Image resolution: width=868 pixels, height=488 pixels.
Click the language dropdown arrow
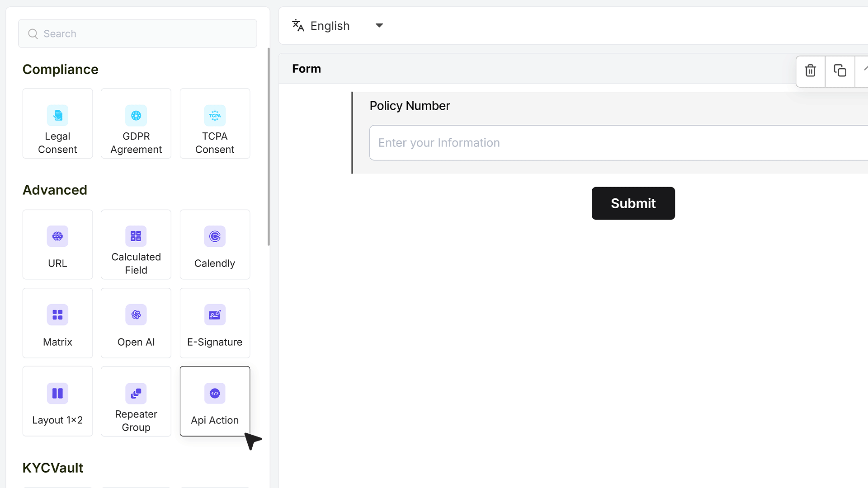point(379,26)
